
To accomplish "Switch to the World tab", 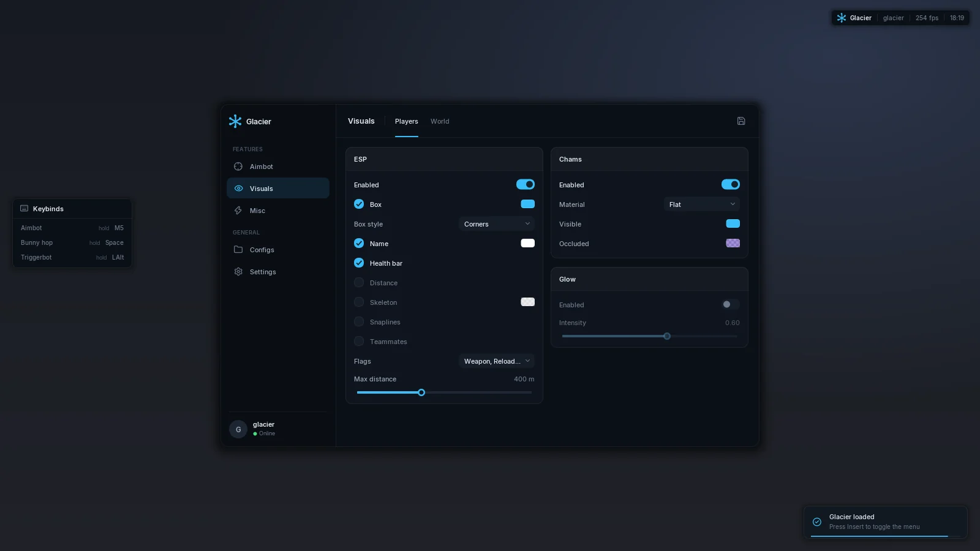I will pos(440,121).
